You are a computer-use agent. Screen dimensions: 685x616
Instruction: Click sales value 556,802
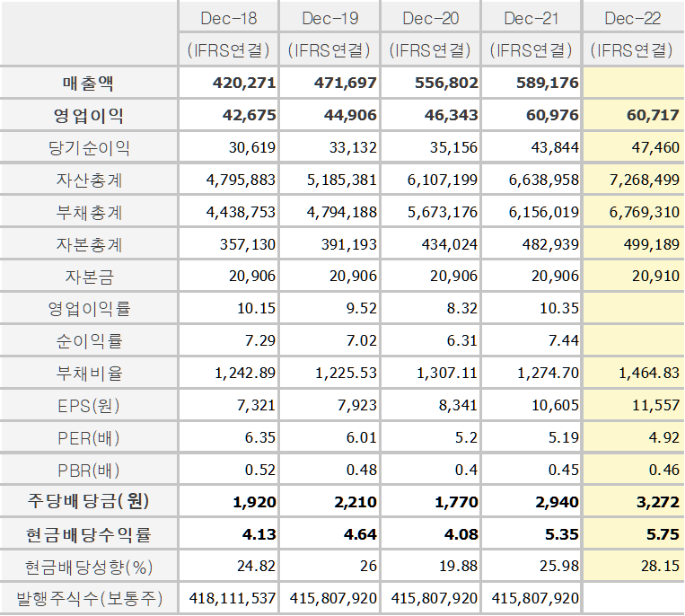pos(446,83)
